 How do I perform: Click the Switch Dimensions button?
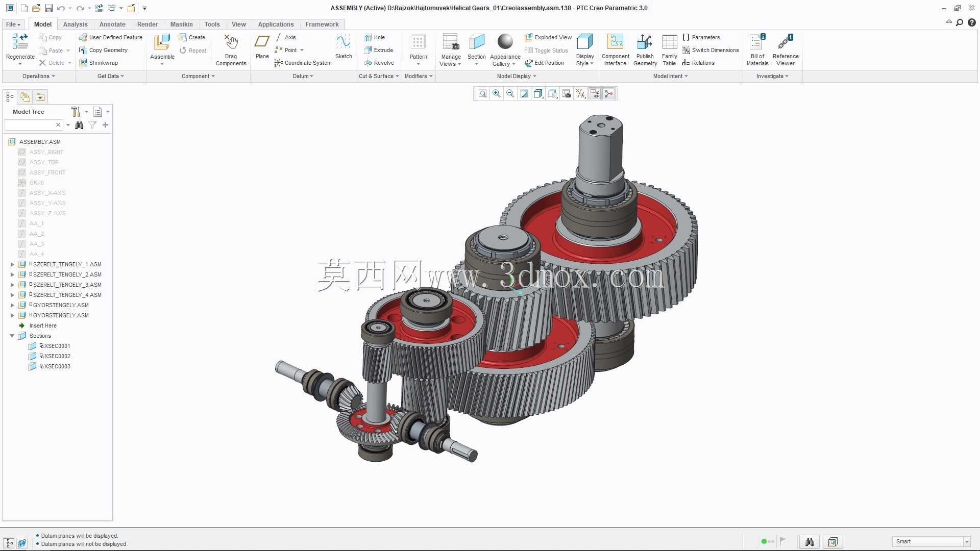[x=710, y=50]
